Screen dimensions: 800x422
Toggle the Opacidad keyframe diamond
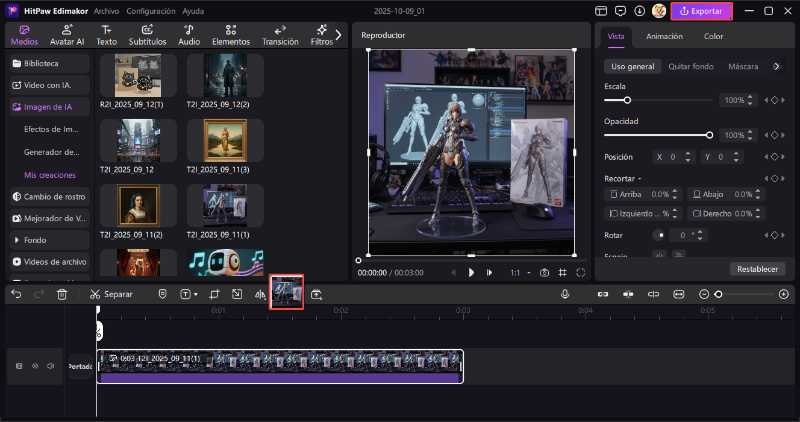773,135
